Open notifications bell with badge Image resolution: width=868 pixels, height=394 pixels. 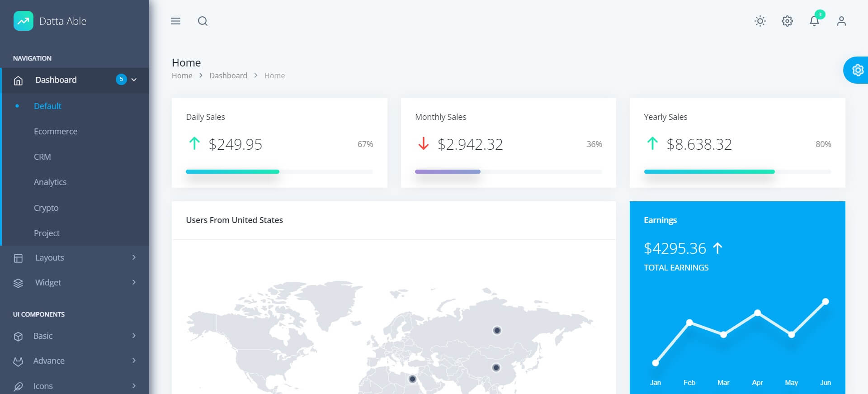(814, 21)
